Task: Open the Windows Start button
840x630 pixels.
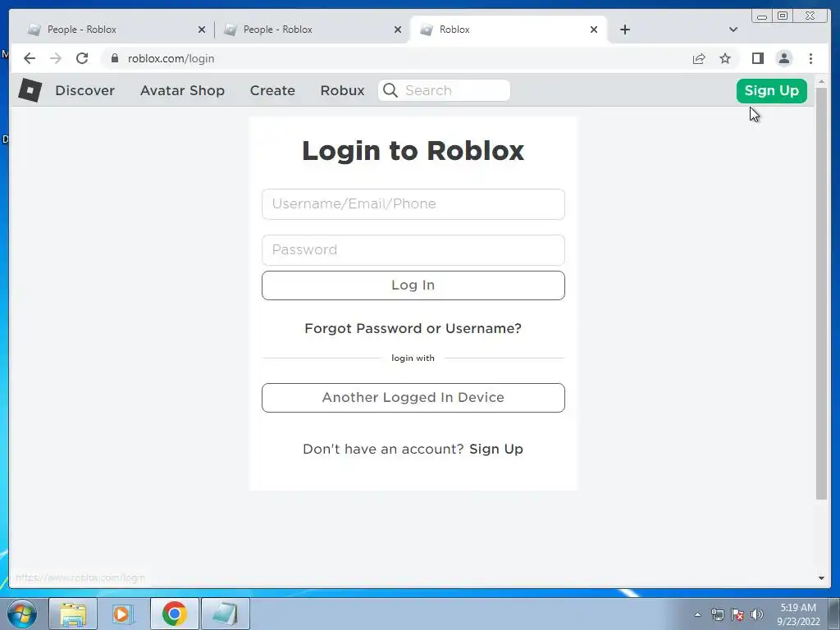Action: (x=22, y=614)
